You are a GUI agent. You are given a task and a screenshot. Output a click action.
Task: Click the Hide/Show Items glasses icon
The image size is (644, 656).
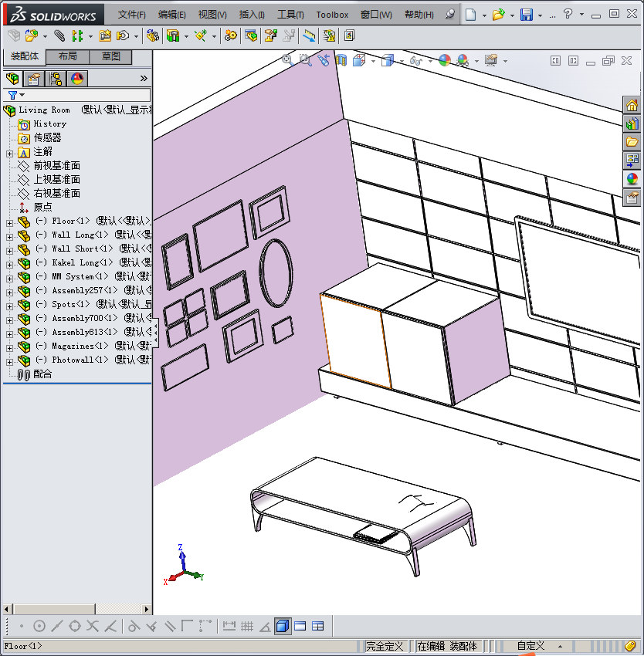[415, 60]
